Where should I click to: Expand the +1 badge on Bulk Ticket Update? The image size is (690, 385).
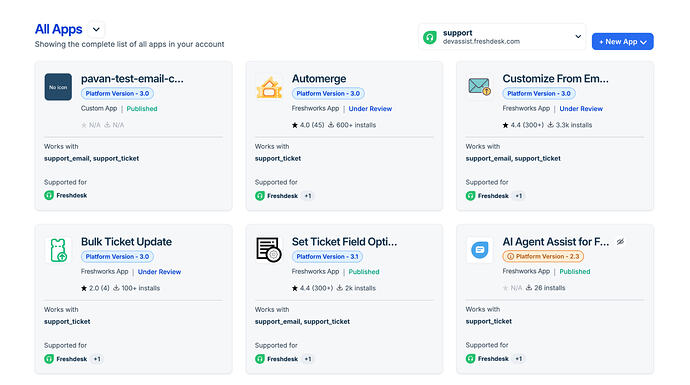(x=97, y=359)
